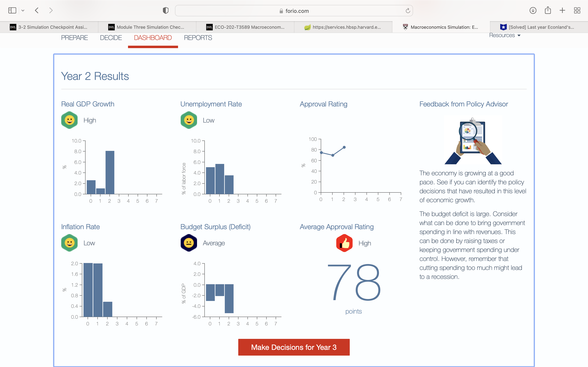This screenshot has width=588, height=367.
Task: Open a new tab with the plus icon
Action: click(x=562, y=10)
